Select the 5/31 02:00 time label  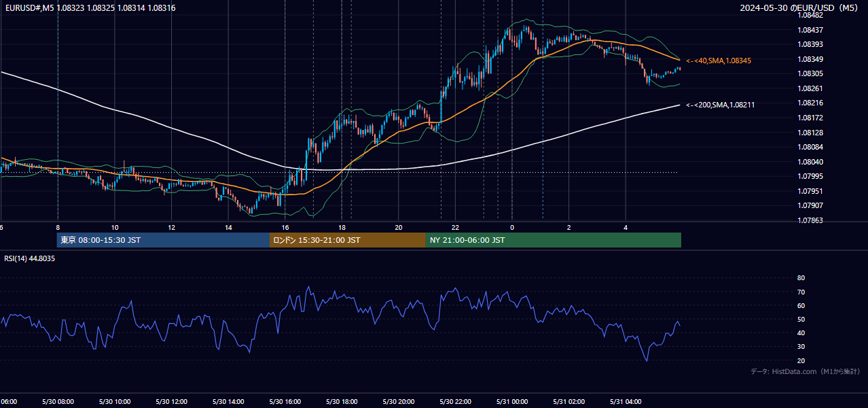coord(569,402)
